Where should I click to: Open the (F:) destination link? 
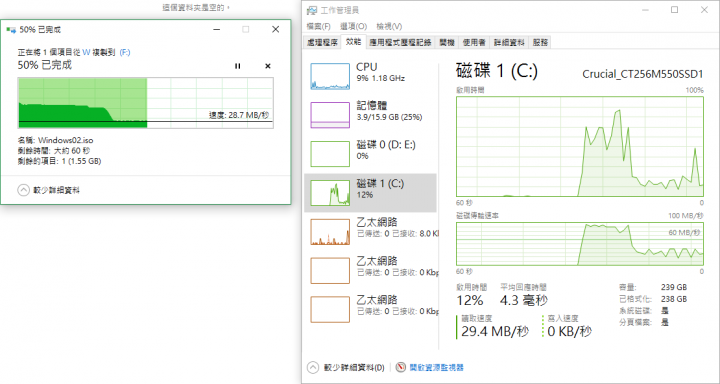pyautogui.click(x=125, y=52)
